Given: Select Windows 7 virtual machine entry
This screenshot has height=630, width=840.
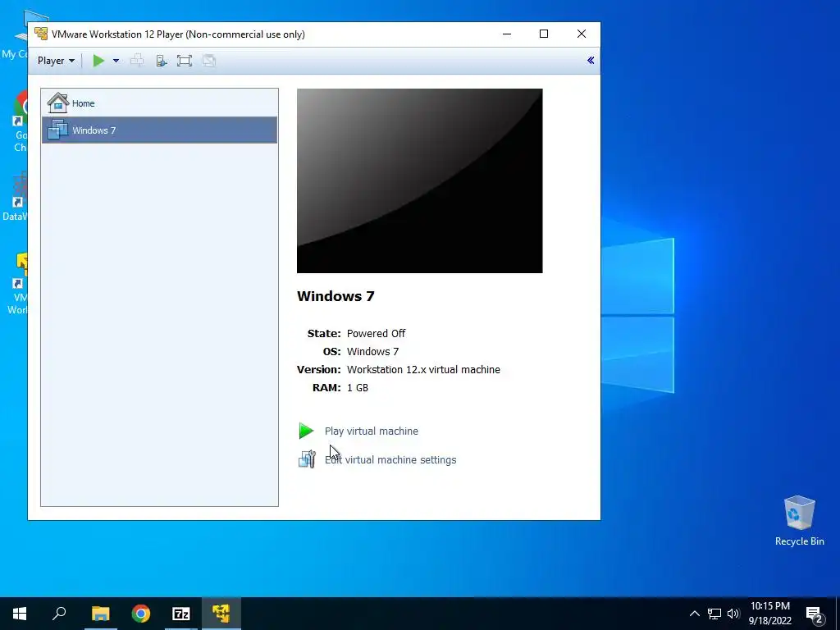Looking at the screenshot, I should [159, 130].
